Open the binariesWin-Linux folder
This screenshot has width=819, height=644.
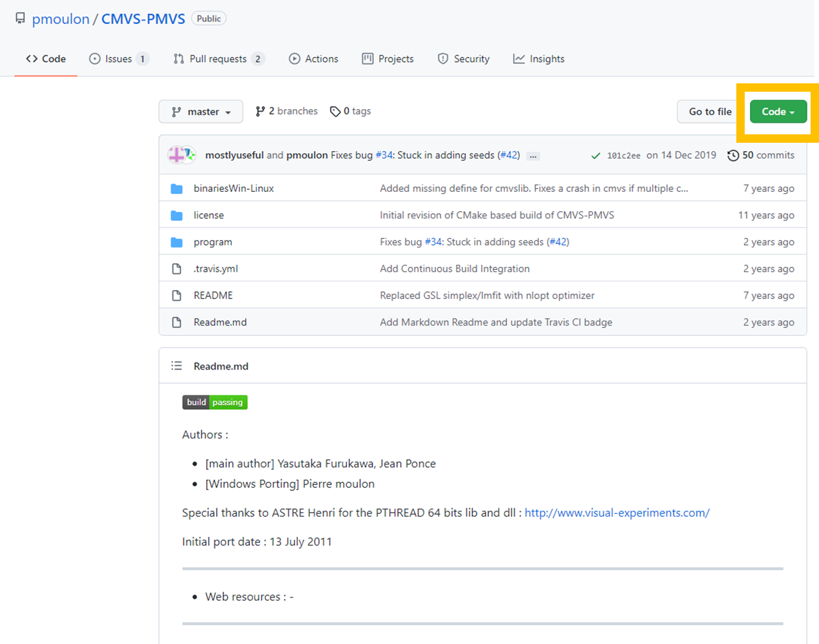(234, 189)
